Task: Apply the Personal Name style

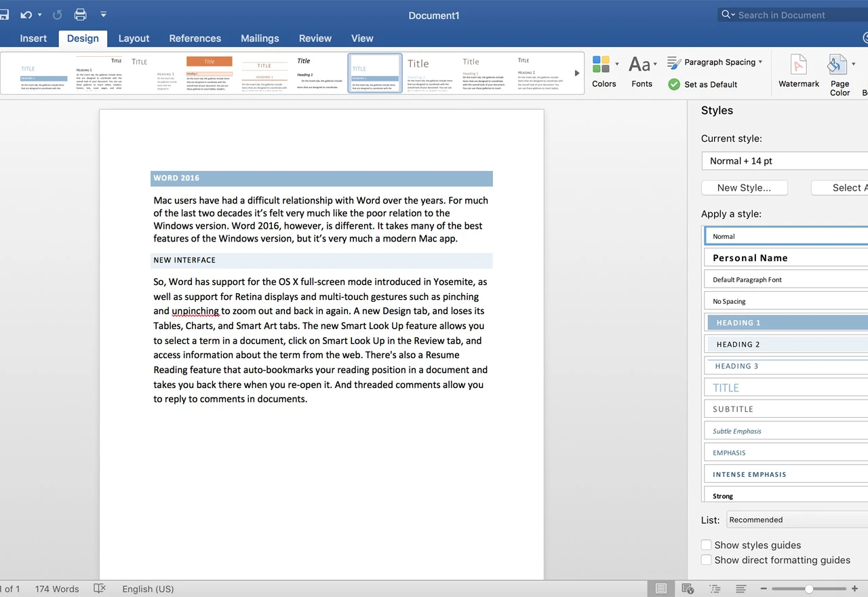Action: (x=786, y=258)
